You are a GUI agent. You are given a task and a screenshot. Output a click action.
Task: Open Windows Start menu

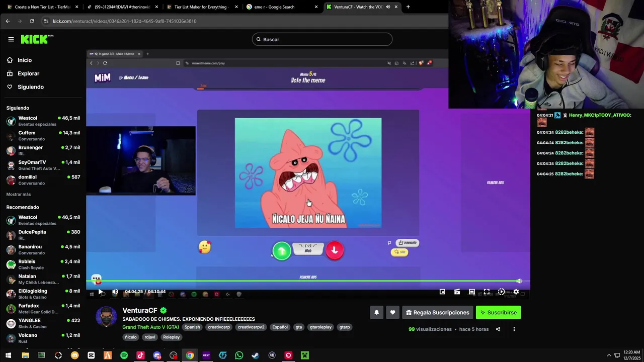pos(8,355)
